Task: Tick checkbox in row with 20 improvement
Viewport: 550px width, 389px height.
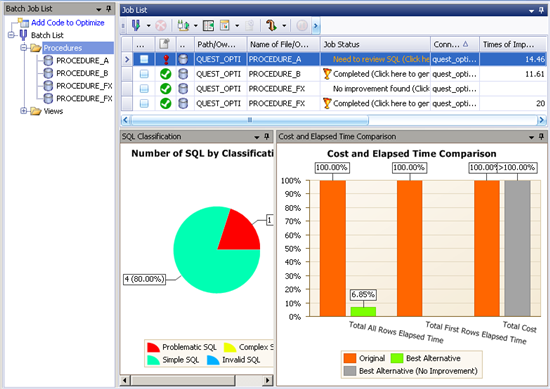Action: tap(144, 103)
